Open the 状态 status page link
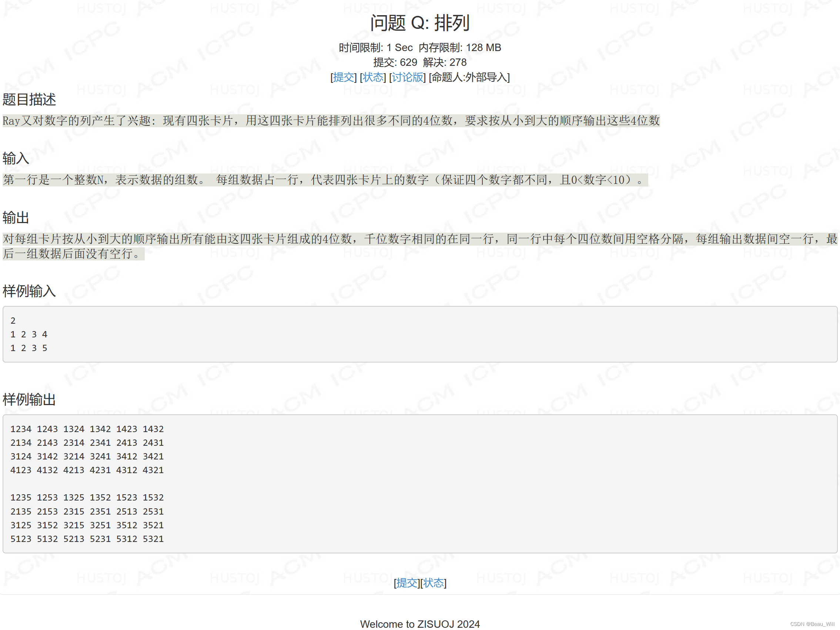The width and height of the screenshot is (840, 630). [x=373, y=77]
